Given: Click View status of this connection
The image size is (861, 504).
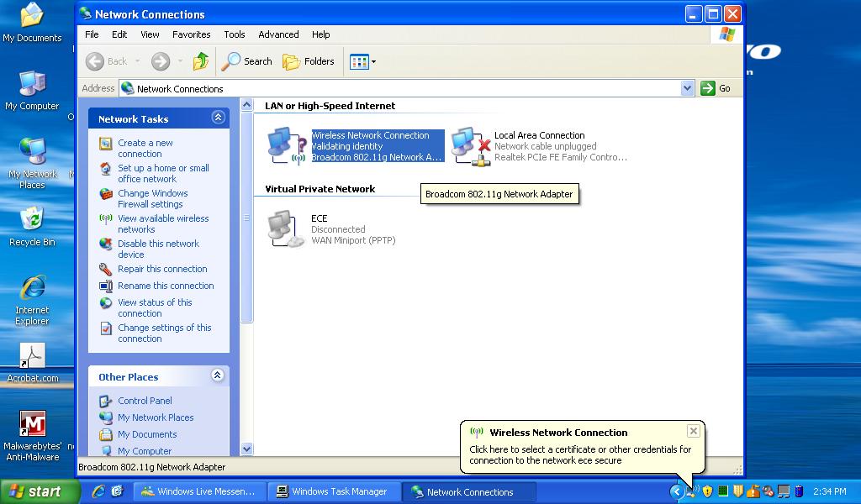Looking at the screenshot, I should point(155,307).
